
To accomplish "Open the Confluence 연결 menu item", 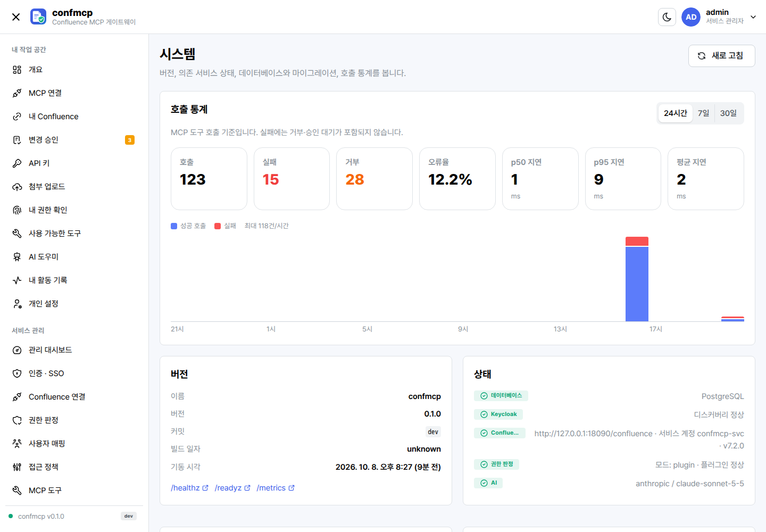I will point(74,397).
